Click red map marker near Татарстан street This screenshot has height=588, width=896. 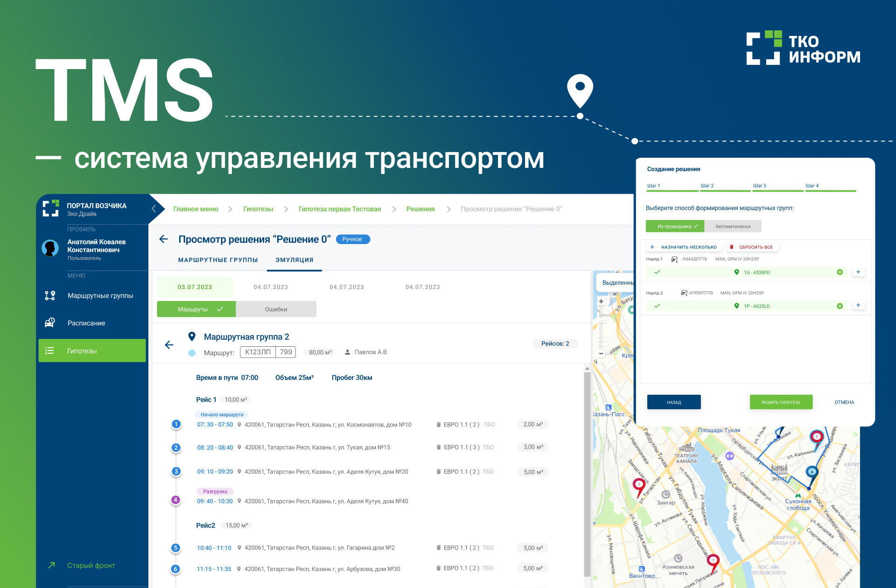pyautogui.click(x=639, y=485)
